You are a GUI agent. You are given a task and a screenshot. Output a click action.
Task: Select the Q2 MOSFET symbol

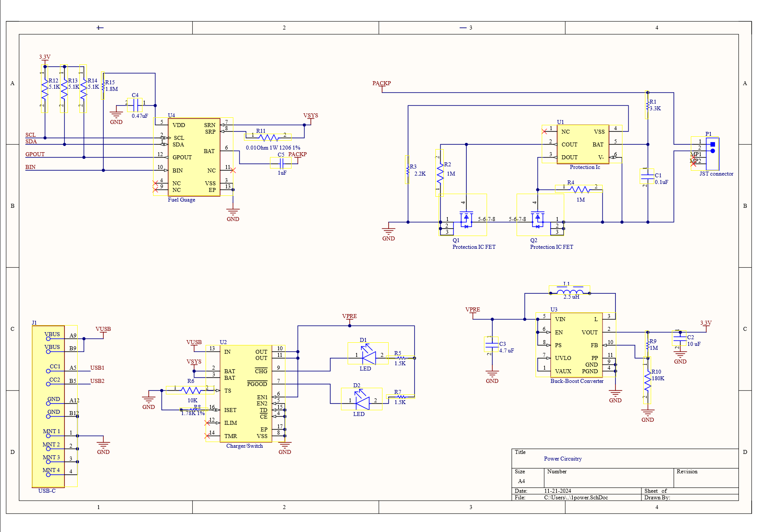tap(537, 218)
